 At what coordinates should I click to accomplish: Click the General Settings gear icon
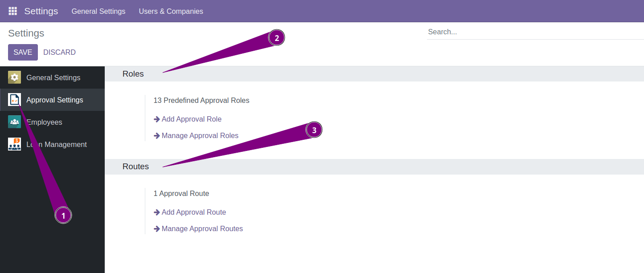click(14, 77)
